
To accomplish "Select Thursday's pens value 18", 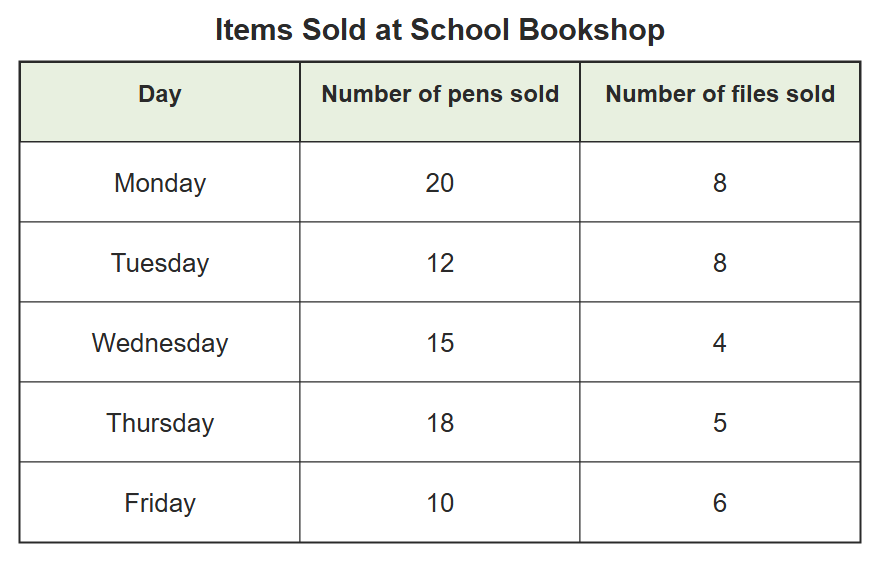I will pos(440,423).
